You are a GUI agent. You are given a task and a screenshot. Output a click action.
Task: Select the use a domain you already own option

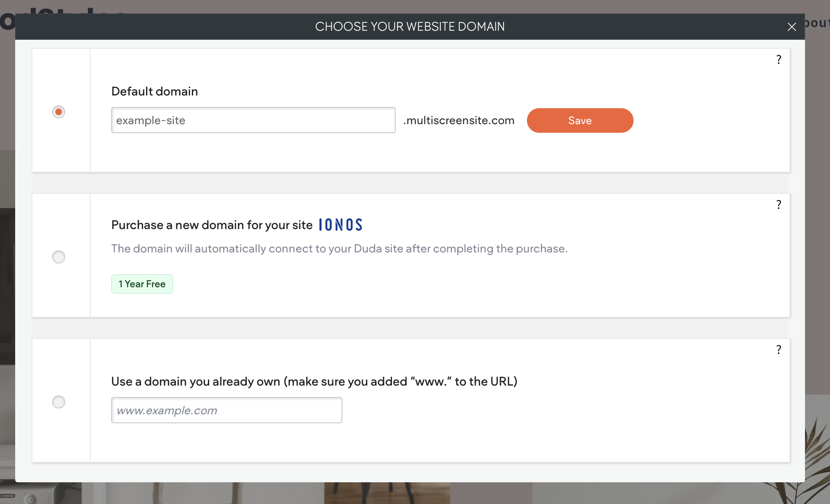58,402
